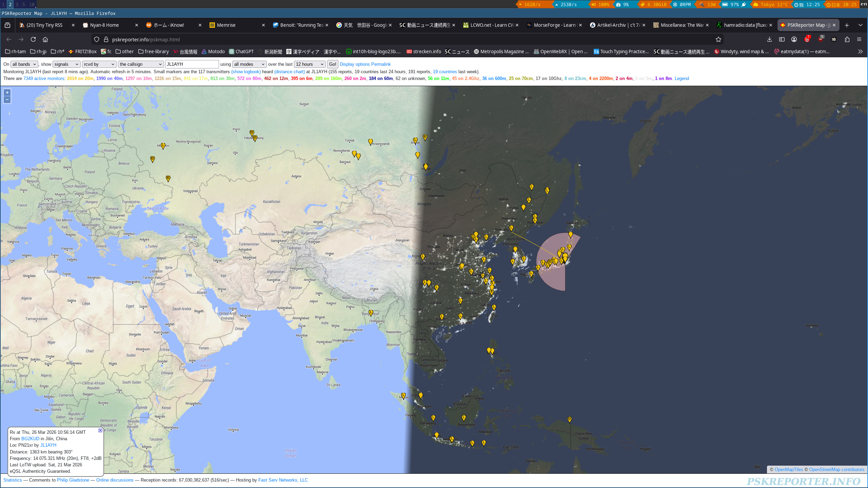The height and width of the screenshot is (488, 868).
Task: Zoom in the map with plus button
Action: click(7, 93)
